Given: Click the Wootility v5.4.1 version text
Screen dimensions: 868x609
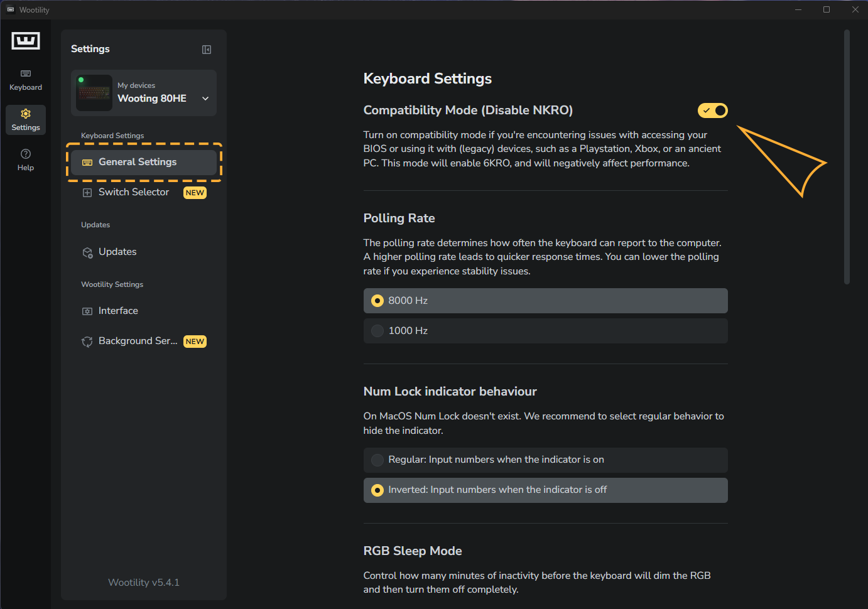Looking at the screenshot, I should [144, 583].
